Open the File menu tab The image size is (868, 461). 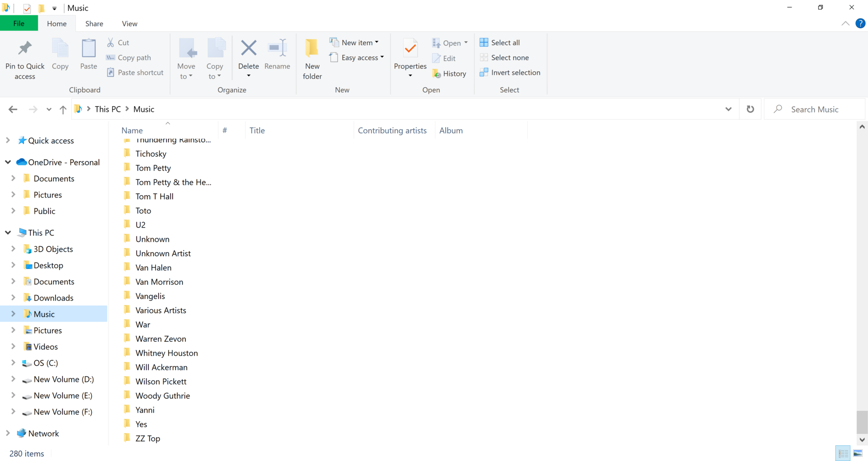19,24
